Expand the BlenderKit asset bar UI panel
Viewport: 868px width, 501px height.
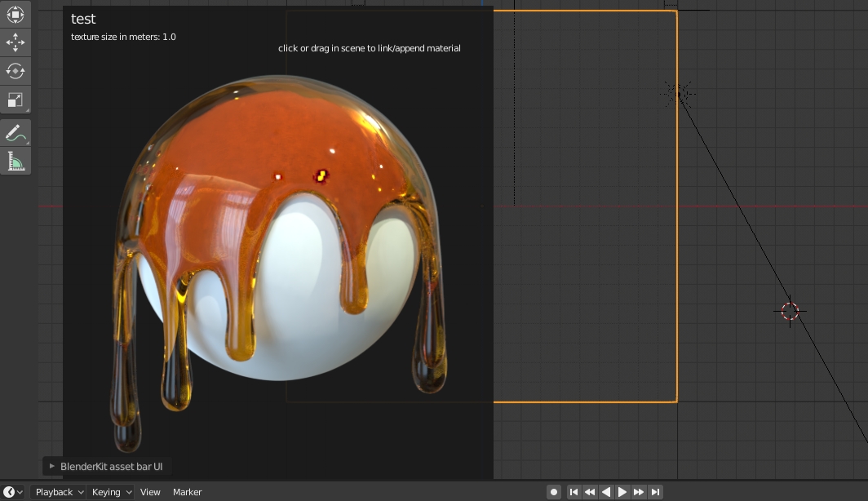click(x=52, y=466)
